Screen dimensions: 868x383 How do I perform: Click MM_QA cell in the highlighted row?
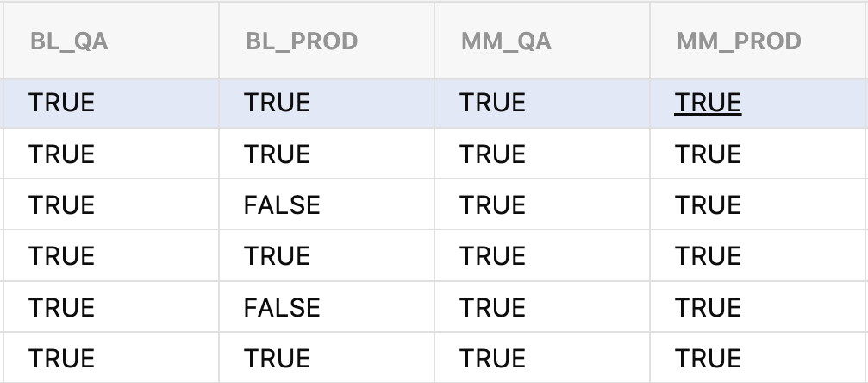coord(492,104)
